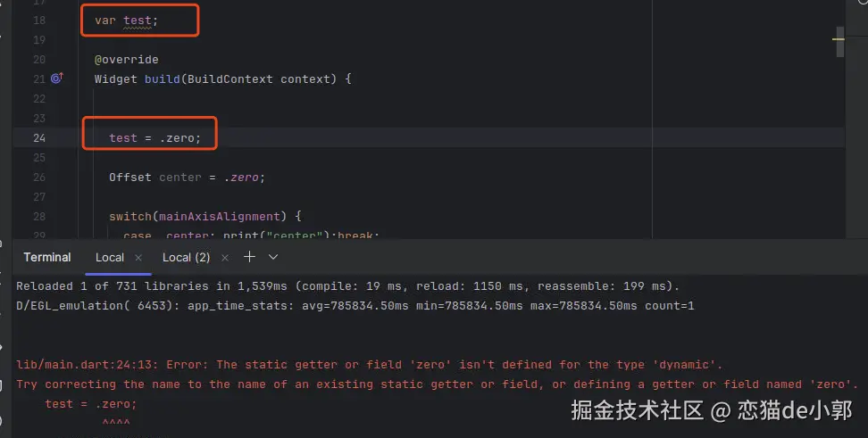Toggle breakpoint on line number 26
Image resolution: width=868 pixels, height=438 pixels.
click(38, 177)
